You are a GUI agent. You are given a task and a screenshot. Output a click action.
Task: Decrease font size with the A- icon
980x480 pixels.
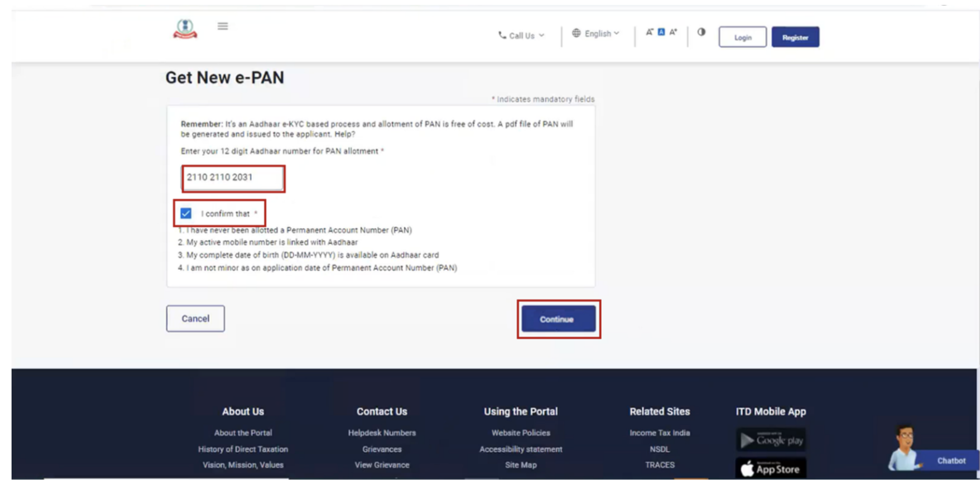pos(649,32)
